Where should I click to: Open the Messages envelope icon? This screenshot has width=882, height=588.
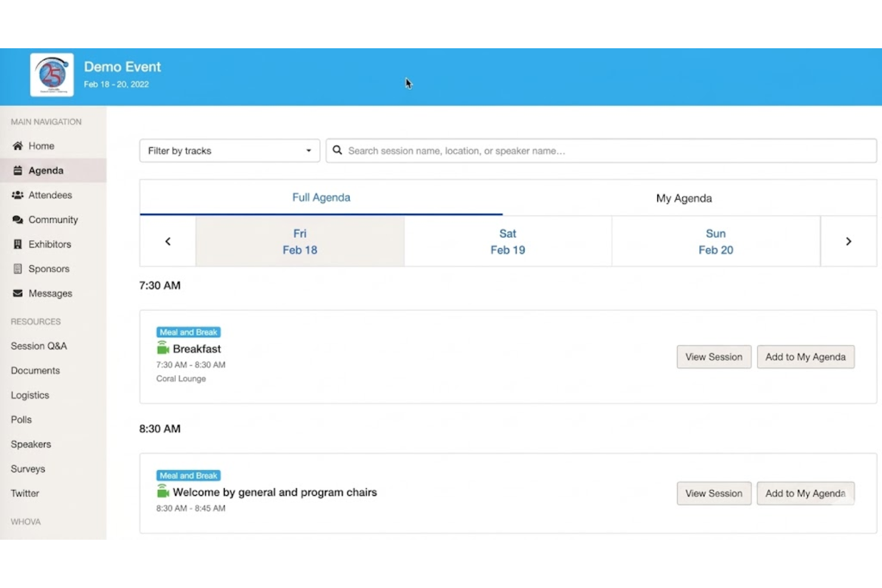pyautogui.click(x=18, y=293)
